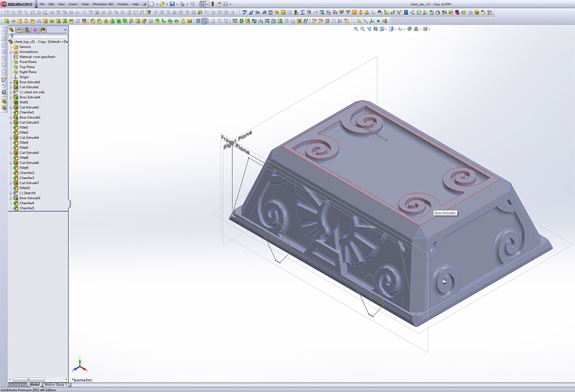Select Material not specified item

37,57
